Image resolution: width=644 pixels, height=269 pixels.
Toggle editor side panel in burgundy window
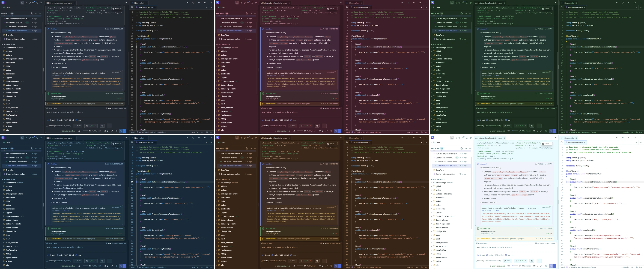[x=347, y=7]
